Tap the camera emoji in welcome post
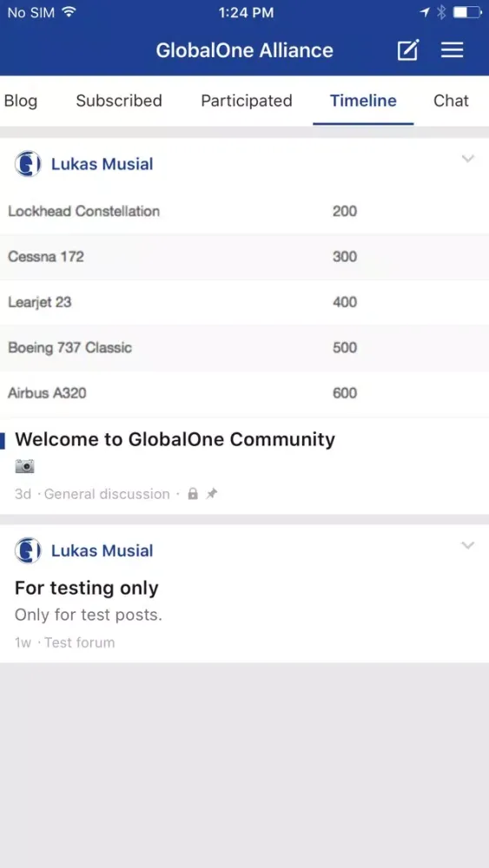 (x=24, y=467)
